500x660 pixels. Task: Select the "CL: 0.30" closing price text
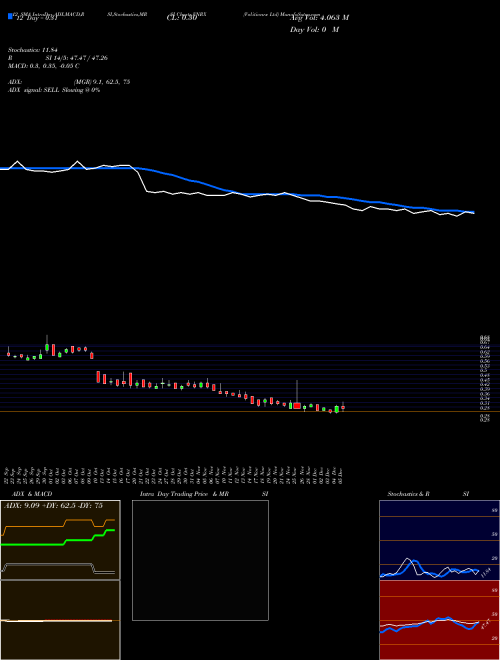coord(182,18)
